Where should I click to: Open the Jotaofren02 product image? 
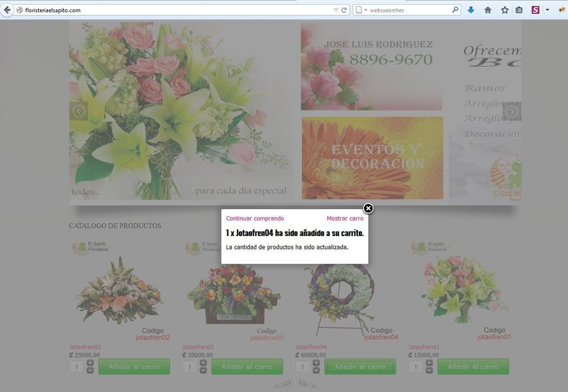click(x=120, y=290)
